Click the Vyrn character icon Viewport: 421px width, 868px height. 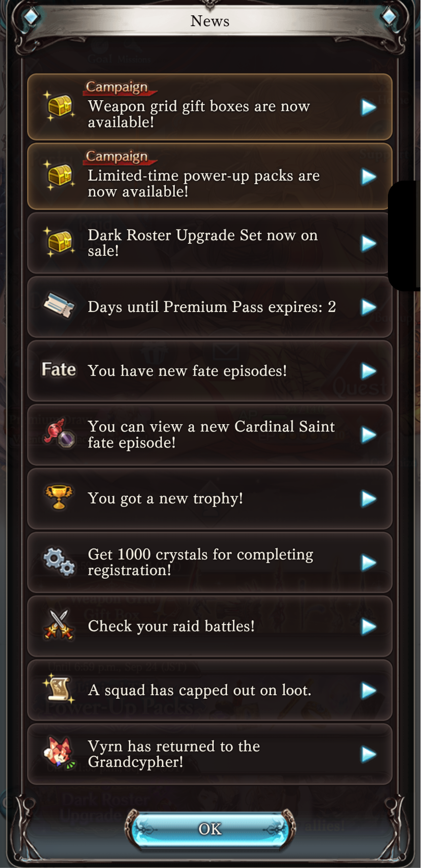pos(59,753)
